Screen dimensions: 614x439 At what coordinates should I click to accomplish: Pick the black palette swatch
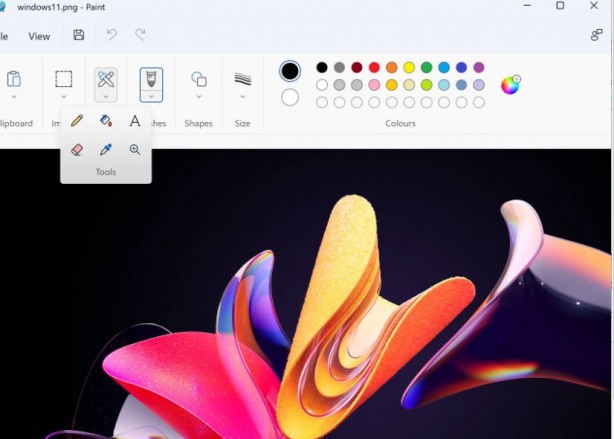(322, 67)
